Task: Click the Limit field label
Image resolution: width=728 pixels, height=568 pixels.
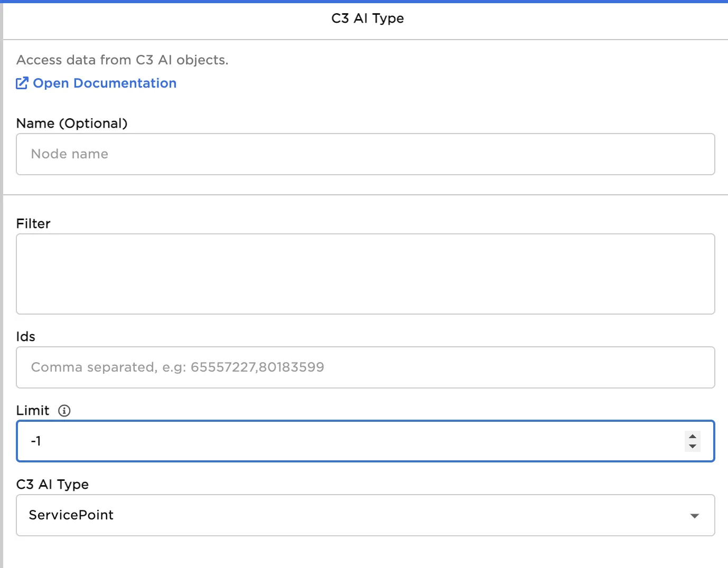Action: click(33, 410)
